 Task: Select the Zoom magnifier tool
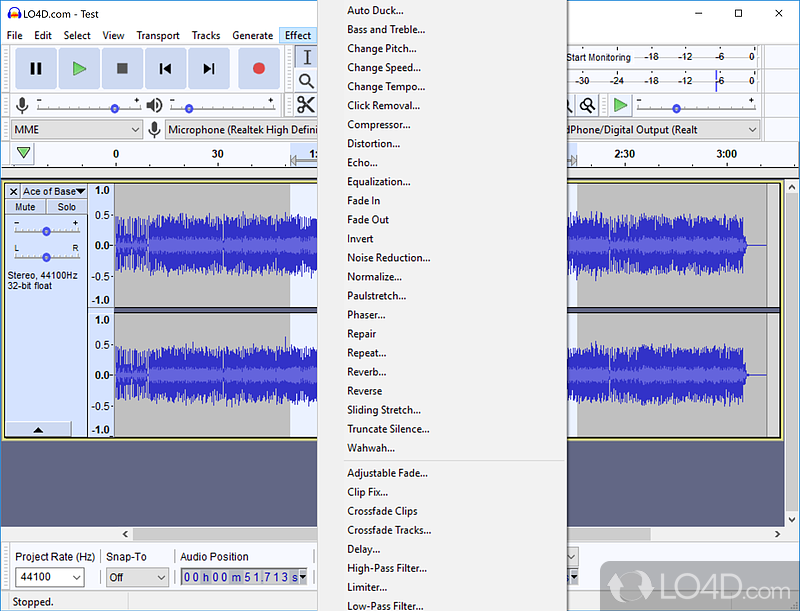pyautogui.click(x=306, y=81)
